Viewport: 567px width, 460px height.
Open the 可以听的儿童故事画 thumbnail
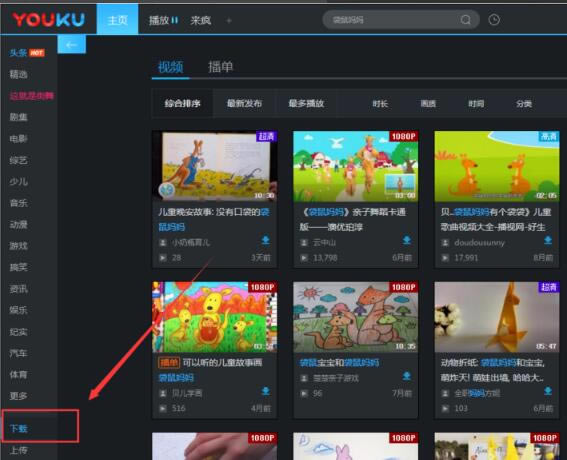tap(215, 317)
